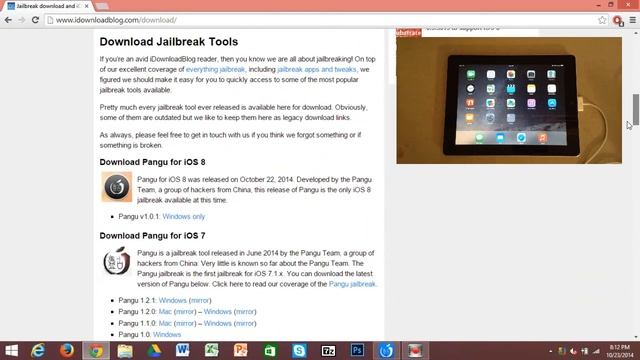Viewport: 640px width, 360px height.
Task: Switch to screen recorder in taskbar
Action: [x=415, y=351]
